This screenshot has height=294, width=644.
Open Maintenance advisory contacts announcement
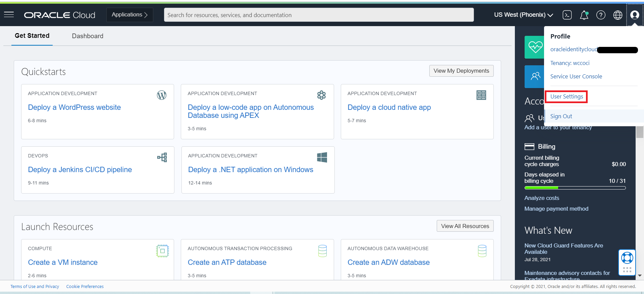(567, 276)
